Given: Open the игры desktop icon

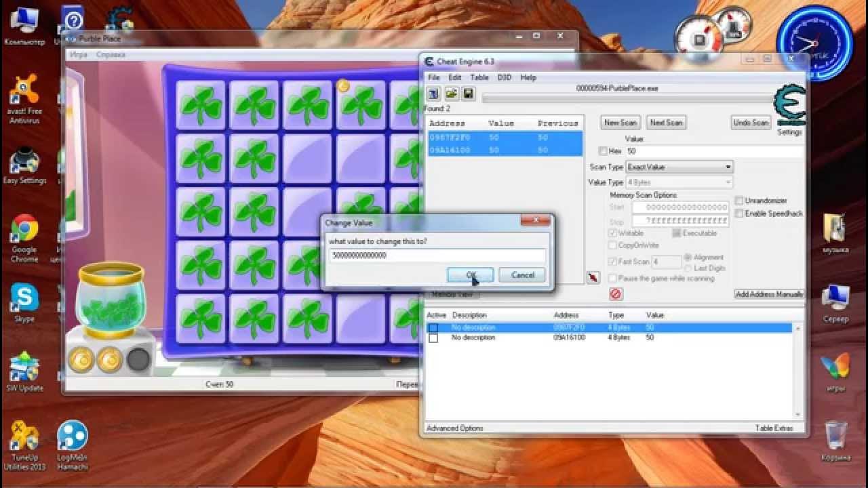Looking at the screenshot, I should pos(835,373).
